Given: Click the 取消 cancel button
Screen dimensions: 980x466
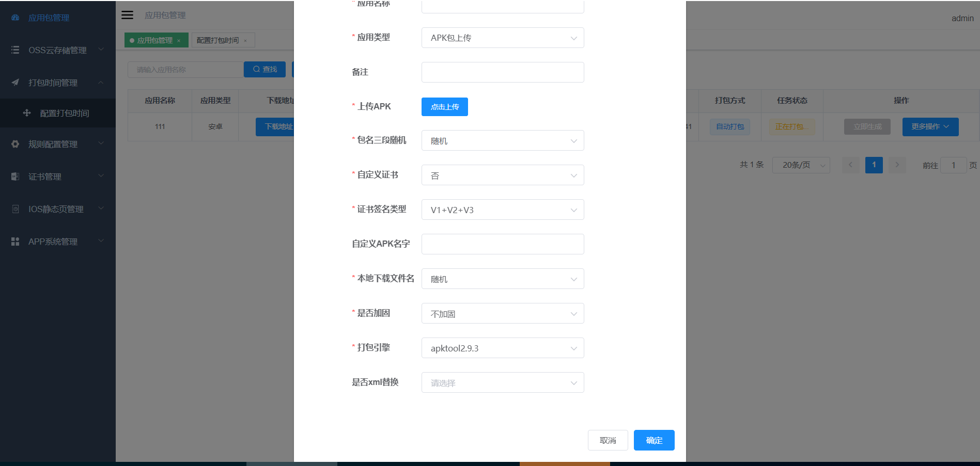Looking at the screenshot, I should tap(608, 440).
